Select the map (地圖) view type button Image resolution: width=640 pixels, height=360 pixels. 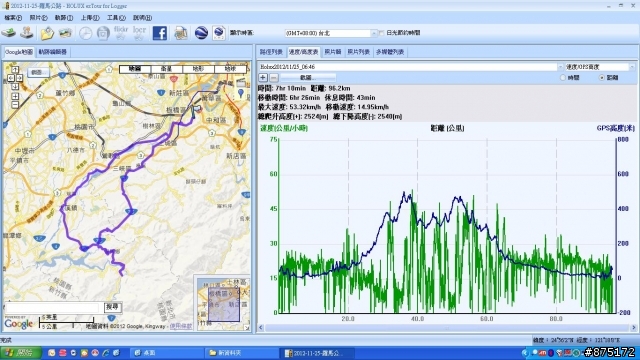pyautogui.click(x=135, y=69)
